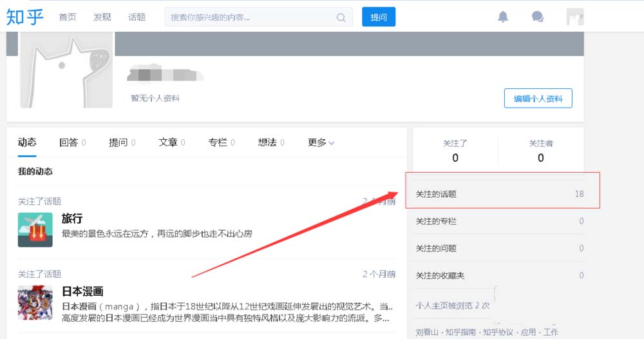Switch to the 专栏 tab

click(x=222, y=142)
